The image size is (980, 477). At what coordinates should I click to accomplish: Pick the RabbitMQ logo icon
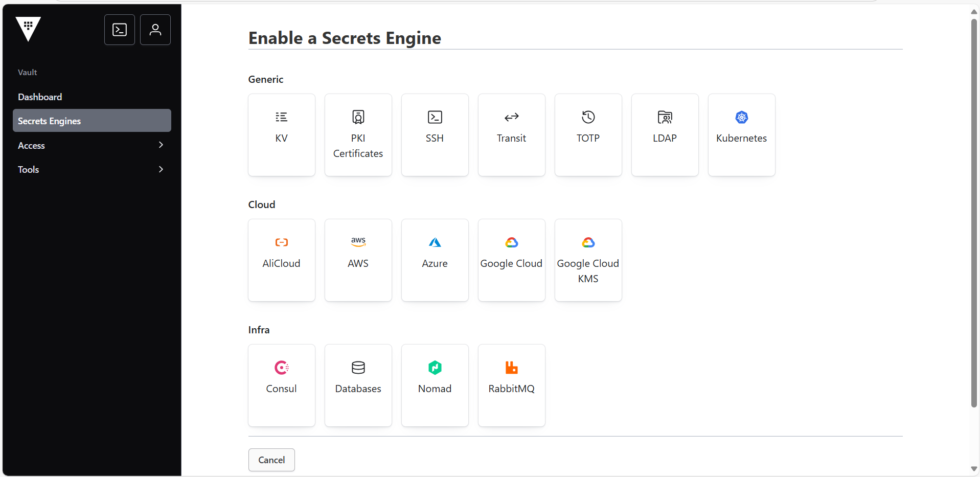point(512,368)
